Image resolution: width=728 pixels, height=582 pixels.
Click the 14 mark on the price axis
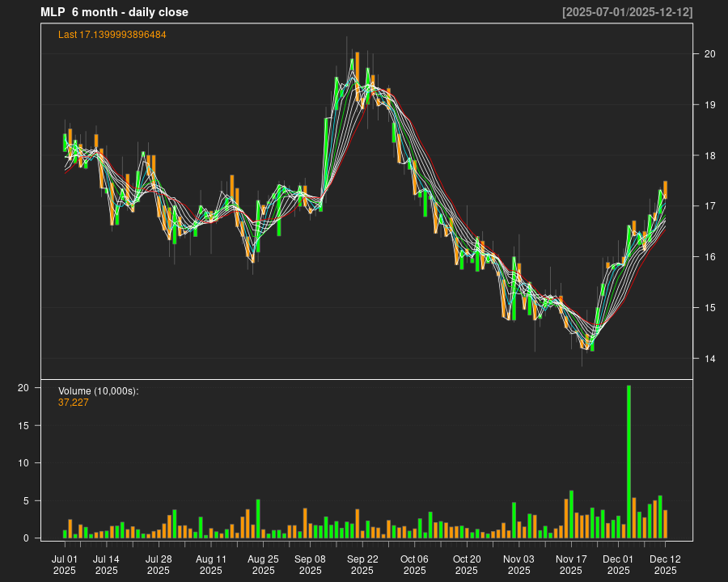click(x=710, y=359)
